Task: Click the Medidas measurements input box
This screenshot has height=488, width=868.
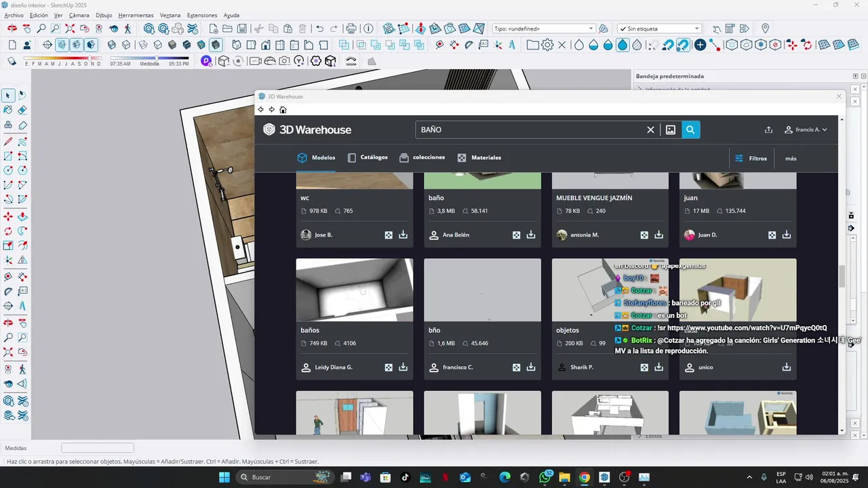Action: point(98,448)
